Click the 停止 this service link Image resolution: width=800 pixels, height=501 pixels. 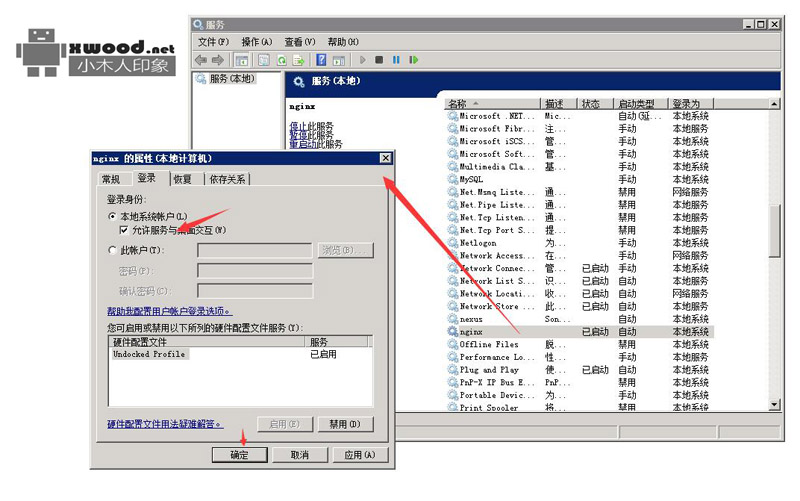tap(296, 126)
